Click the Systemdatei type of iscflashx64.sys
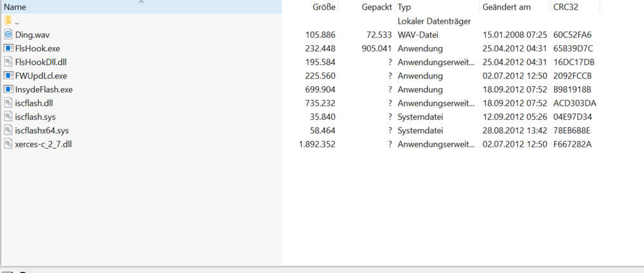The height and width of the screenshot is (273, 644). point(420,131)
